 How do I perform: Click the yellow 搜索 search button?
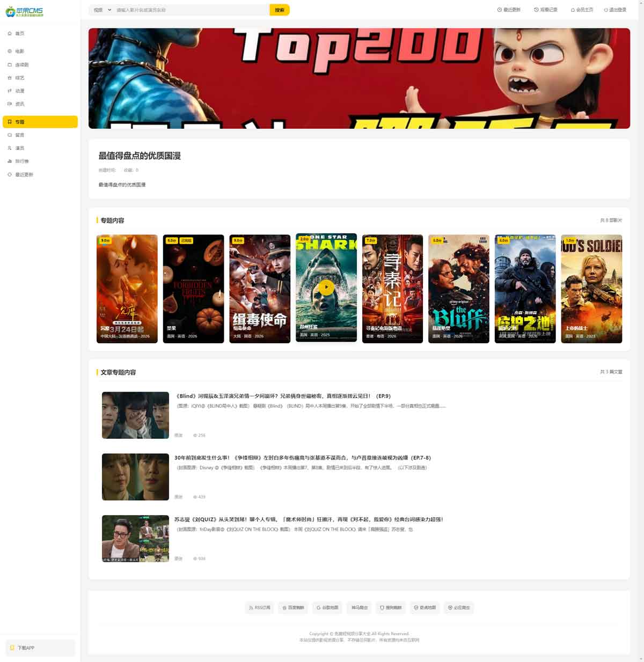click(x=280, y=10)
